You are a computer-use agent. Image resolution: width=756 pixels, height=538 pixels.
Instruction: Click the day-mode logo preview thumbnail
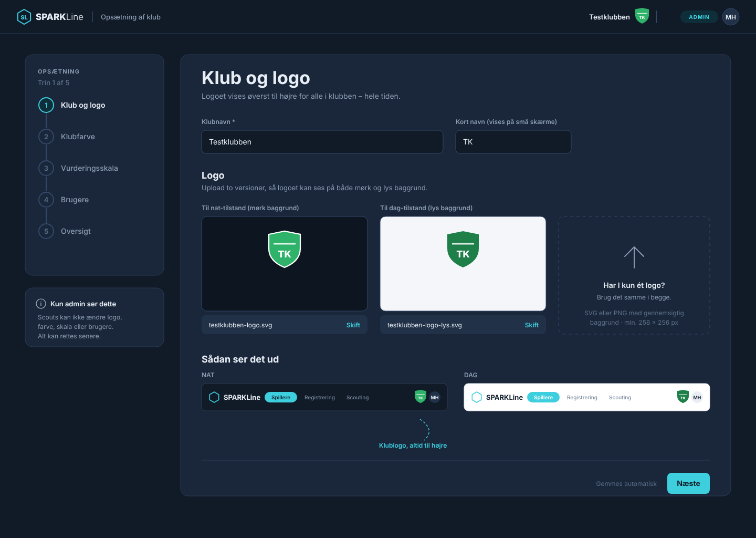(x=463, y=264)
